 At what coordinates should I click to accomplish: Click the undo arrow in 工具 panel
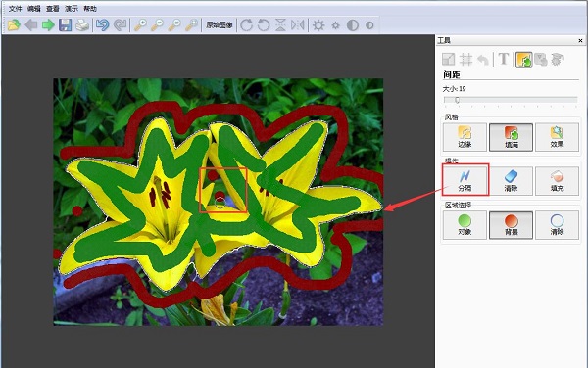pos(483,59)
